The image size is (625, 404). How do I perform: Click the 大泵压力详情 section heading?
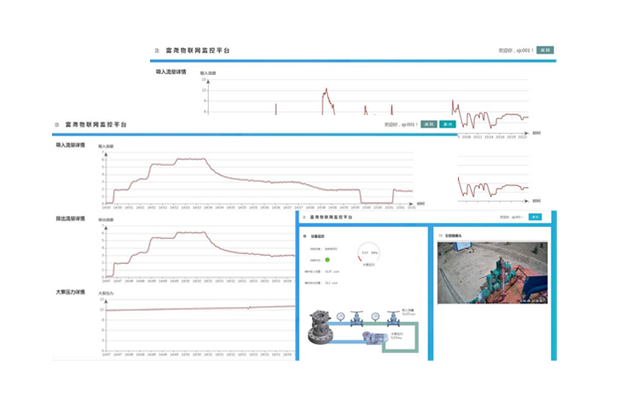70,292
